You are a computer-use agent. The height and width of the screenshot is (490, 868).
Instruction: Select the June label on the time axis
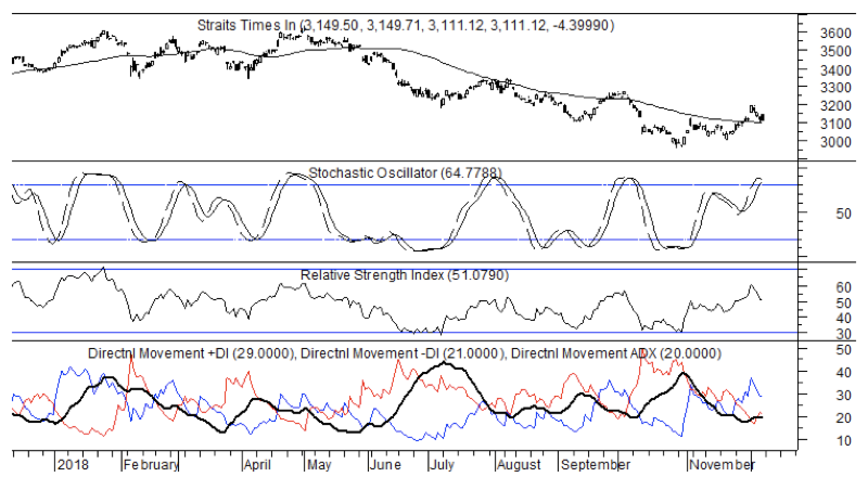[386, 465]
